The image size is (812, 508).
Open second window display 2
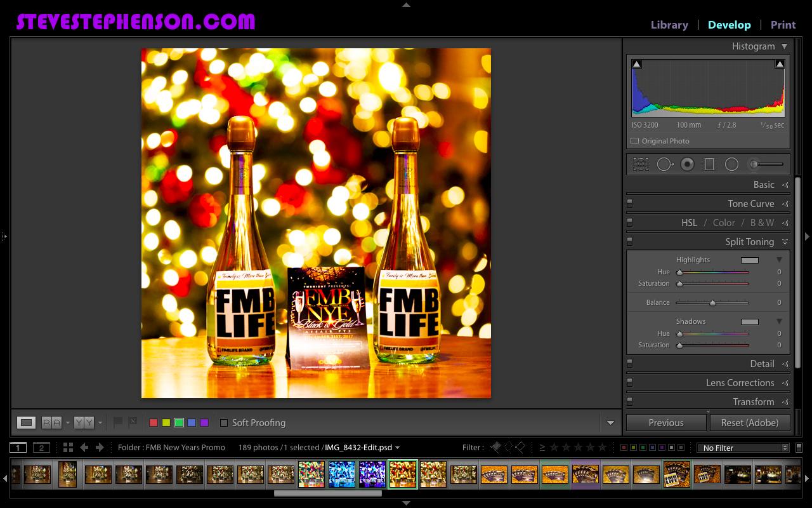[x=41, y=448]
